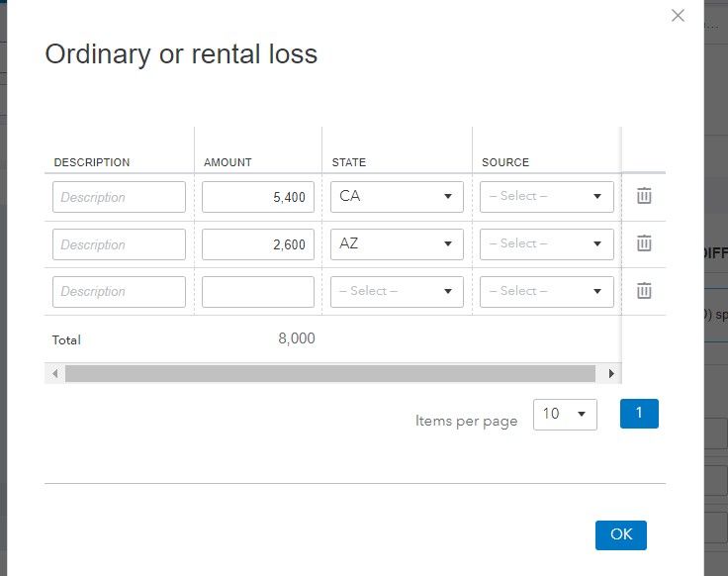Screen dimensions: 728x576
Task: Go to page 1 button
Action: pyautogui.click(x=639, y=414)
